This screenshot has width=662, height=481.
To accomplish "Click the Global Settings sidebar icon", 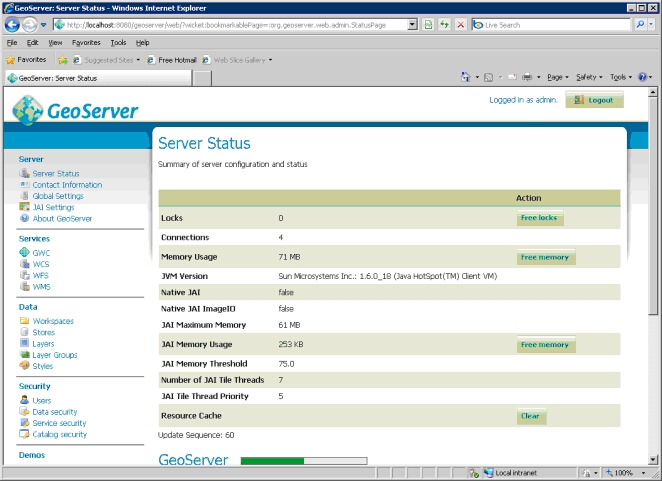I will [x=24, y=196].
